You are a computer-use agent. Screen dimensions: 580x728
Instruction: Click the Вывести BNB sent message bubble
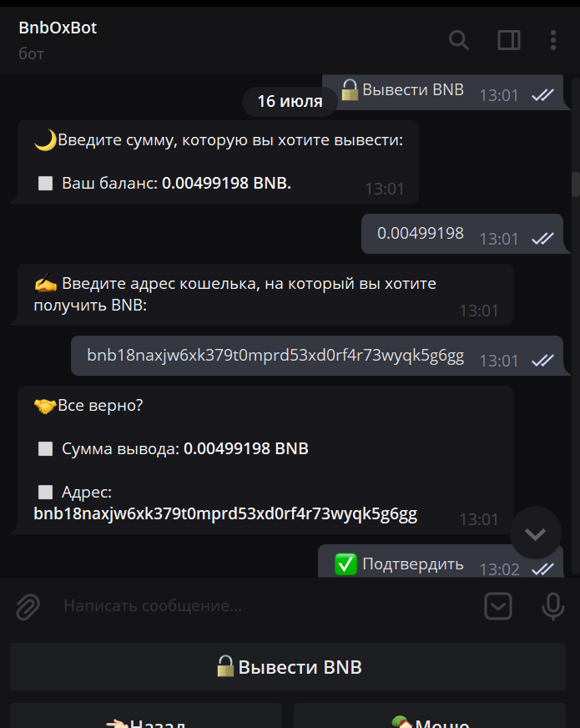click(x=443, y=92)
